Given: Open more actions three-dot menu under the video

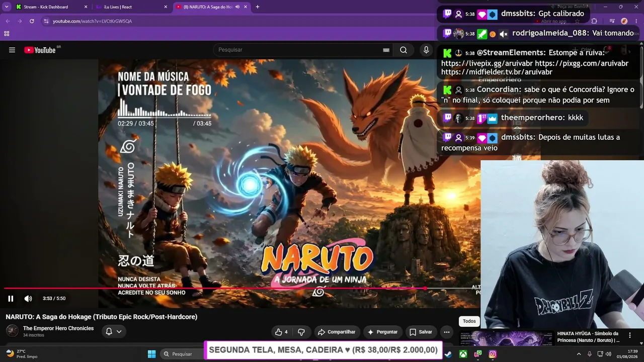Looking at the screenshot, I should pyautogui.click(x=447, y=332).
